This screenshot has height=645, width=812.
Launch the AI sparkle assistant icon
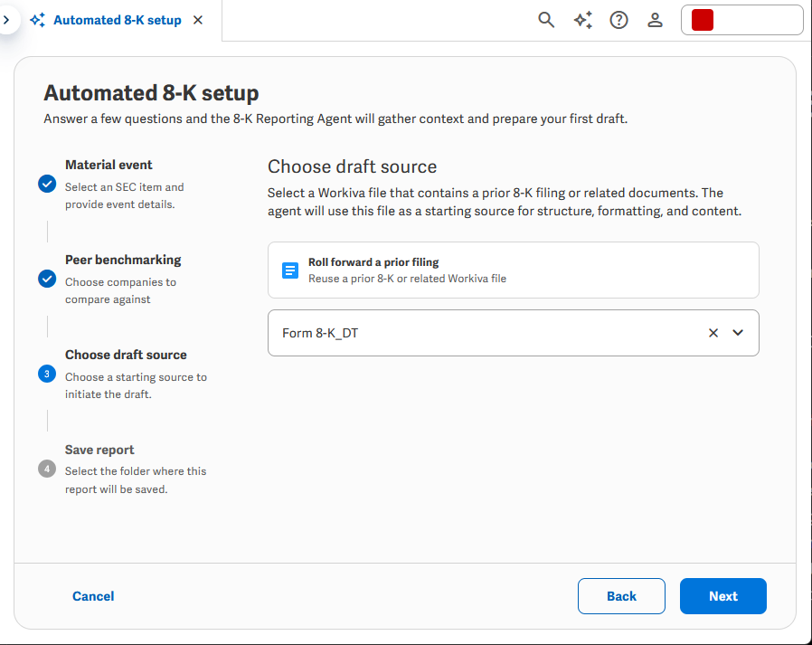(582, 20)
